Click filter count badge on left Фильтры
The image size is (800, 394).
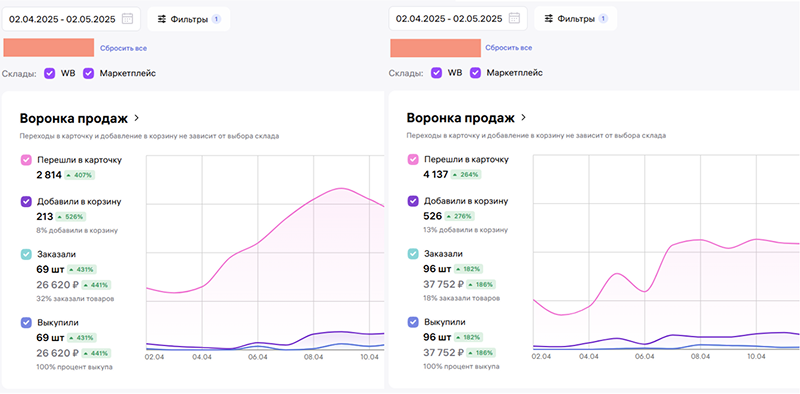coord(216,19)
